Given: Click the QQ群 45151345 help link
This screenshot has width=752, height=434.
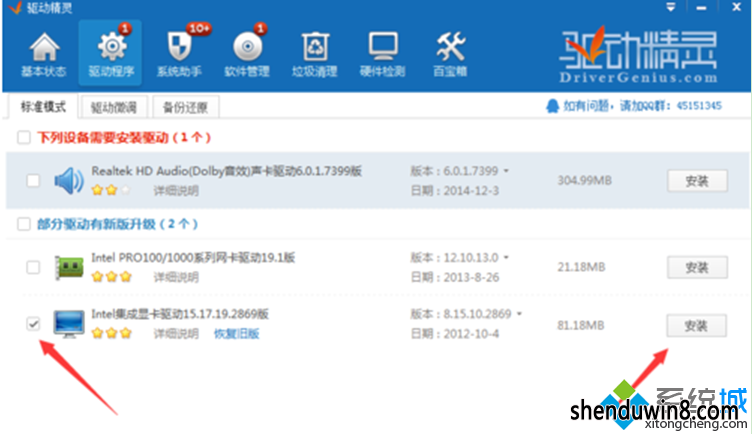Looking at the screenshot, I should [642, 106].
